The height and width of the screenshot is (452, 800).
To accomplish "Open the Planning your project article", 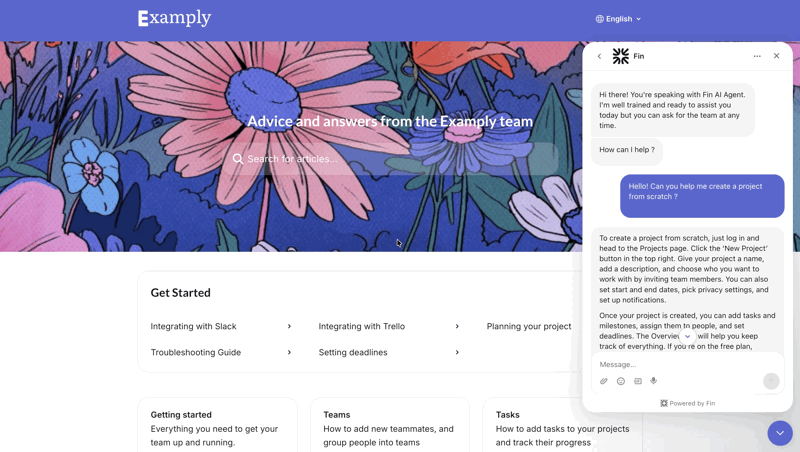I will click(529, 326).
